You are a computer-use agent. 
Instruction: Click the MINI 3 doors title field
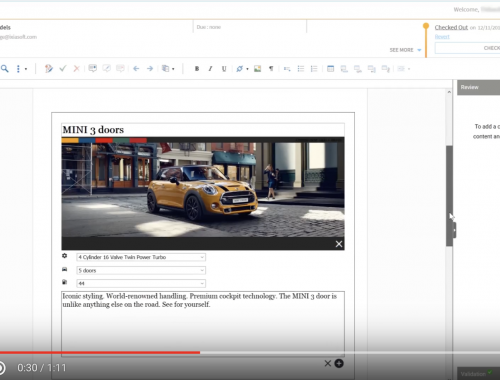[x=203, y=130]
